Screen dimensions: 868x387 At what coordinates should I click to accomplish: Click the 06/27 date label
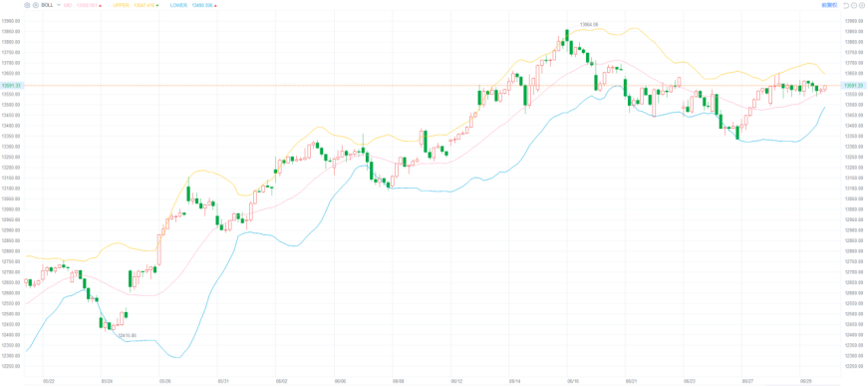[747, 381]
